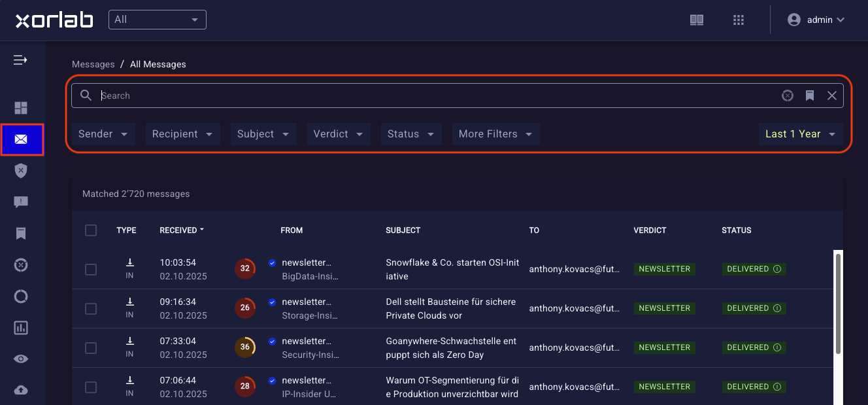
Task: Toggle the select-all checkbox in table header
Action: (91, 230)
